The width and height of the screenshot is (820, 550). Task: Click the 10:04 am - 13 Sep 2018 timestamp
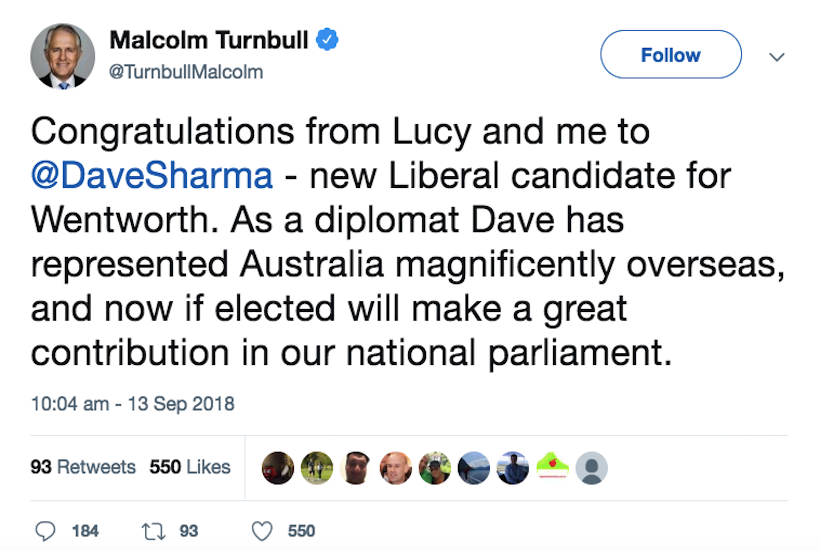(132, 404)
